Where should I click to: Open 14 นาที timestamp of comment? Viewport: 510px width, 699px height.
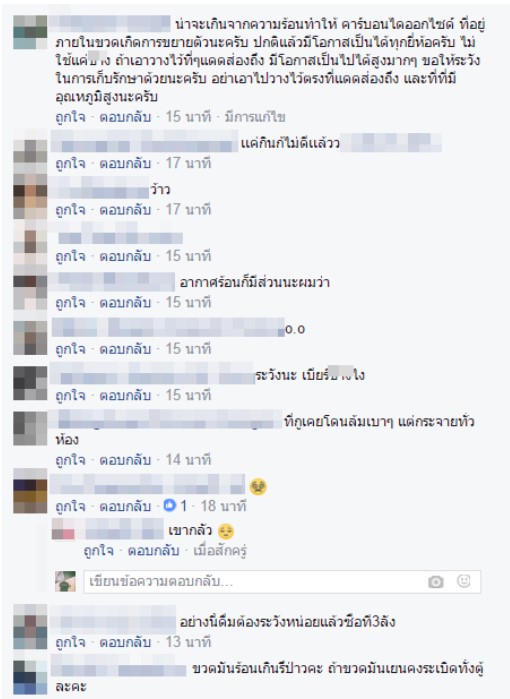pos(188,460)
